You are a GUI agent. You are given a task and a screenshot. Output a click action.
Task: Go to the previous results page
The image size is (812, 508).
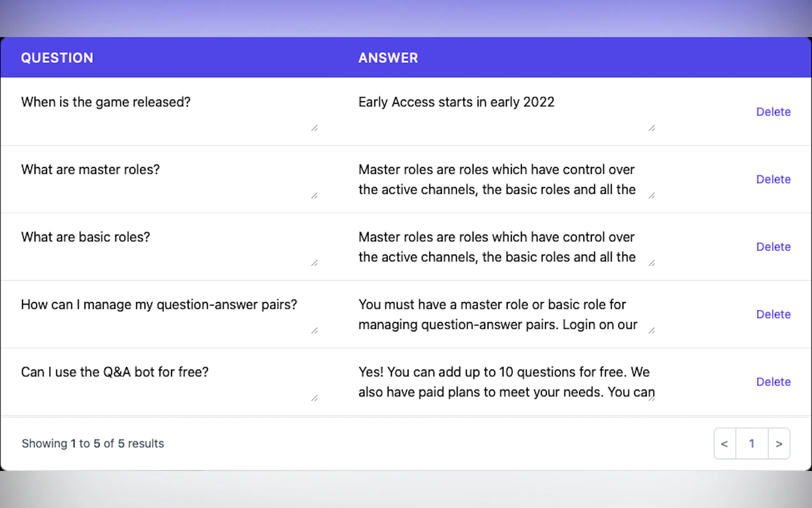pos(724,443)
